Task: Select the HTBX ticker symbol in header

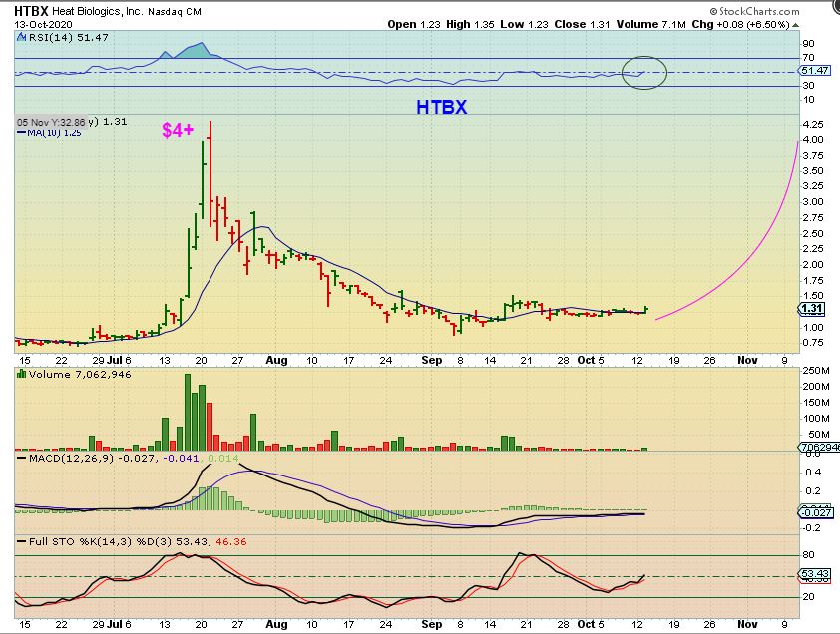Action: pyautogui.click(x=31, y=11)
